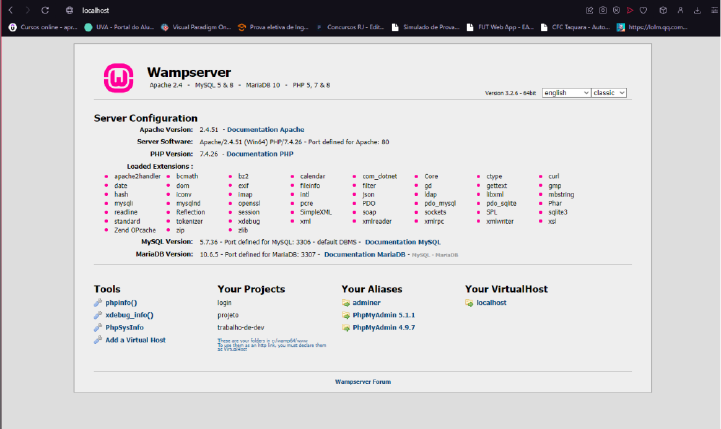Open the phpinfo() tool
Screen dimensions: 721x429
(x=121, y=303)
